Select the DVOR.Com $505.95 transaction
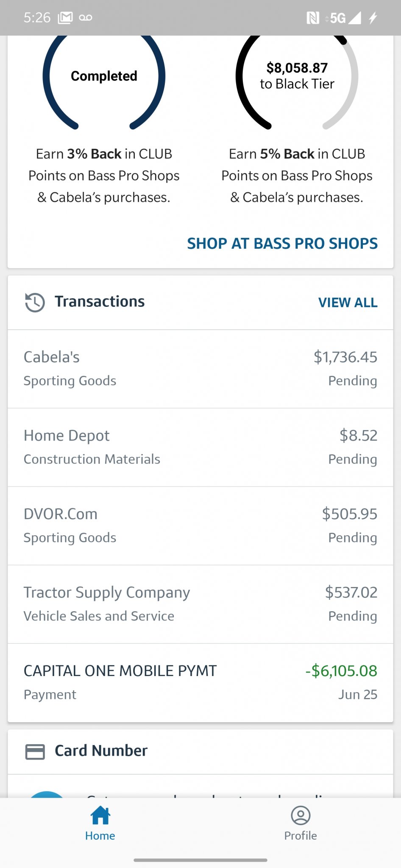The height and width of the screenshot is (868, 401). tap(200, 526)
